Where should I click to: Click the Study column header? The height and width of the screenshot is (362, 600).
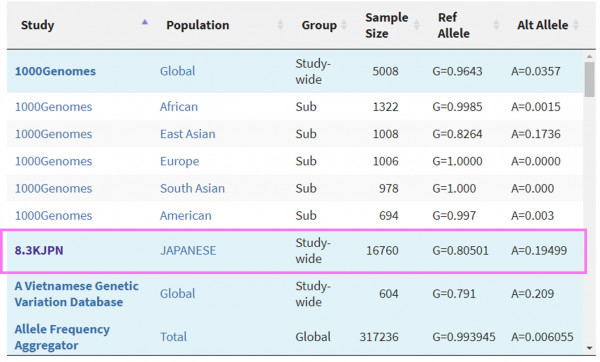38,25
